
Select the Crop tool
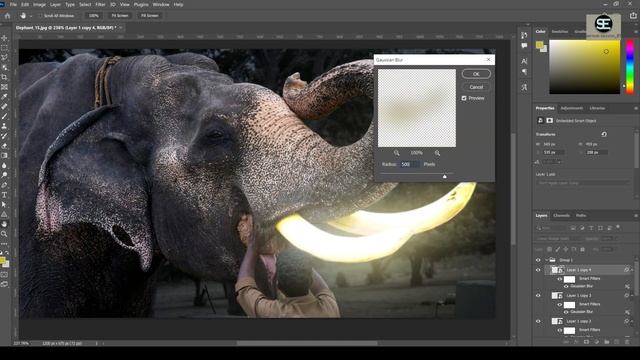coord(4,77)
